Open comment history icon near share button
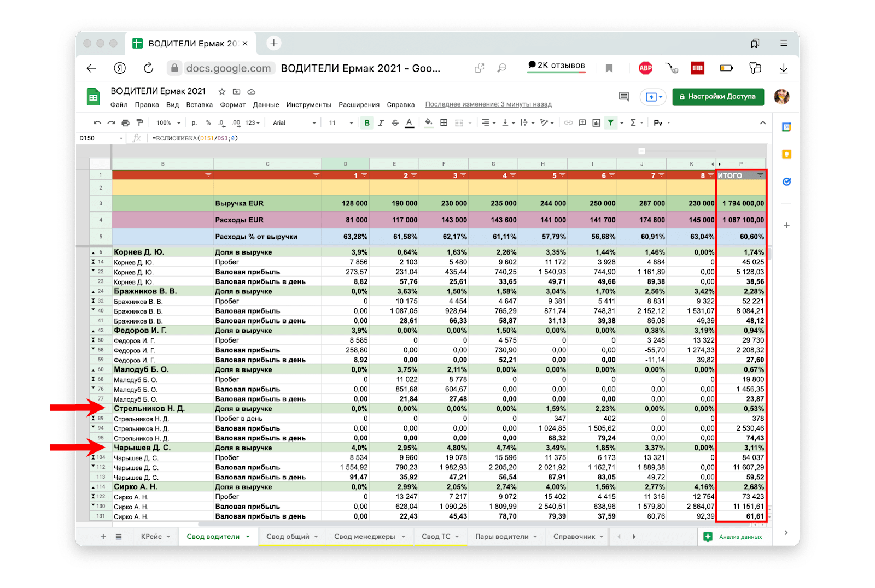The width and height of the screenshot is (875, 588). pyautogui.click(x=624, y=97)
